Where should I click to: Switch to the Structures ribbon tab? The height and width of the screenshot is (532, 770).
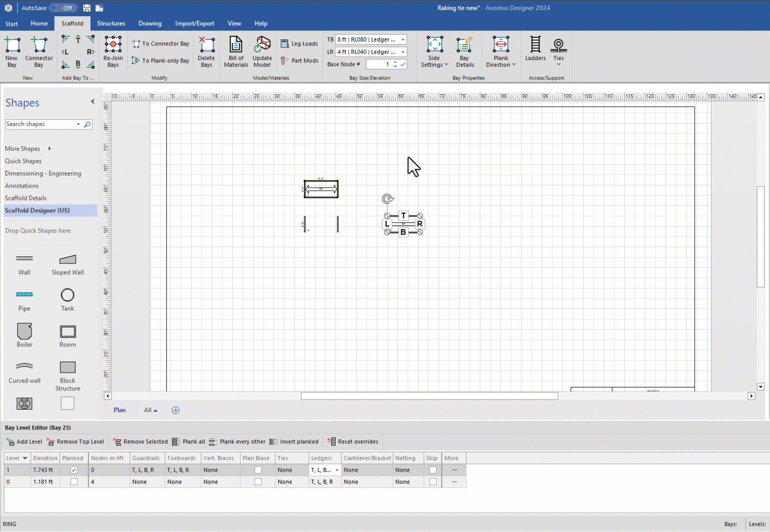111,24
